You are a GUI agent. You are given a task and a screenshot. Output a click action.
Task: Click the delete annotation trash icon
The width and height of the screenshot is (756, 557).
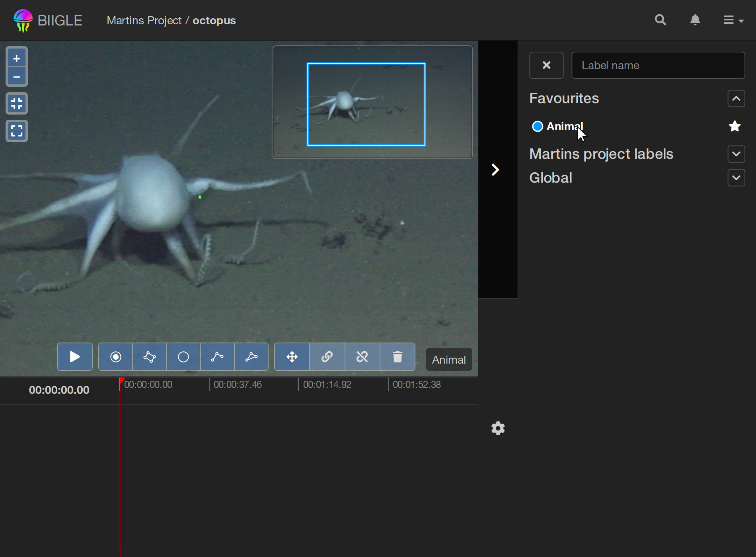pos(397,357)
